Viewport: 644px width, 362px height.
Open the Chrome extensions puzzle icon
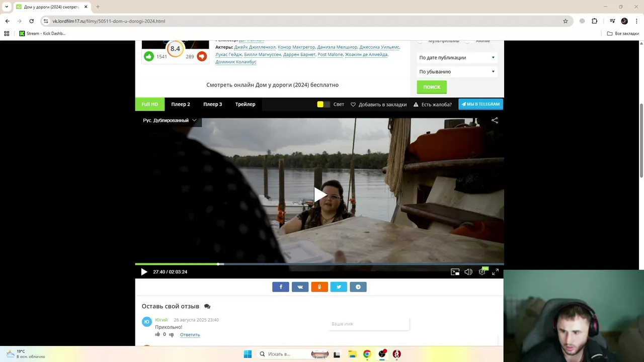tap(594, 21)
